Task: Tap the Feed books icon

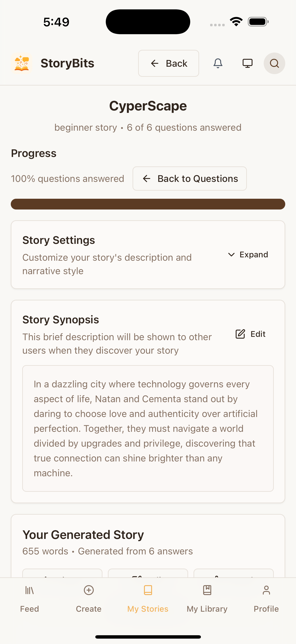Action: coord(29,590)
